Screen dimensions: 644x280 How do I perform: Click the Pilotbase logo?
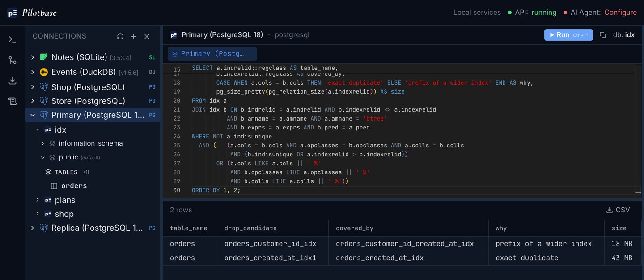32,13
